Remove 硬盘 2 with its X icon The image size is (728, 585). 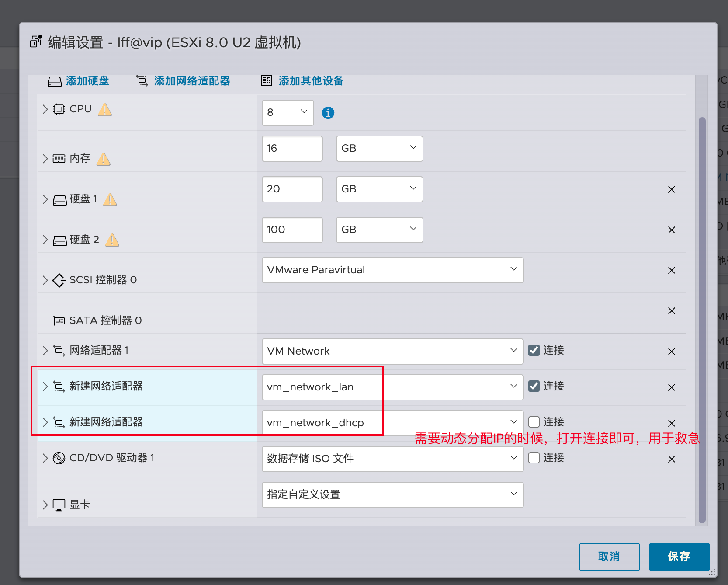(671, 230)
